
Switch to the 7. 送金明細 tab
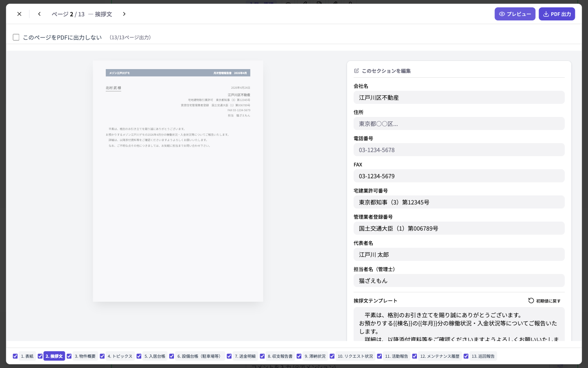245,356
